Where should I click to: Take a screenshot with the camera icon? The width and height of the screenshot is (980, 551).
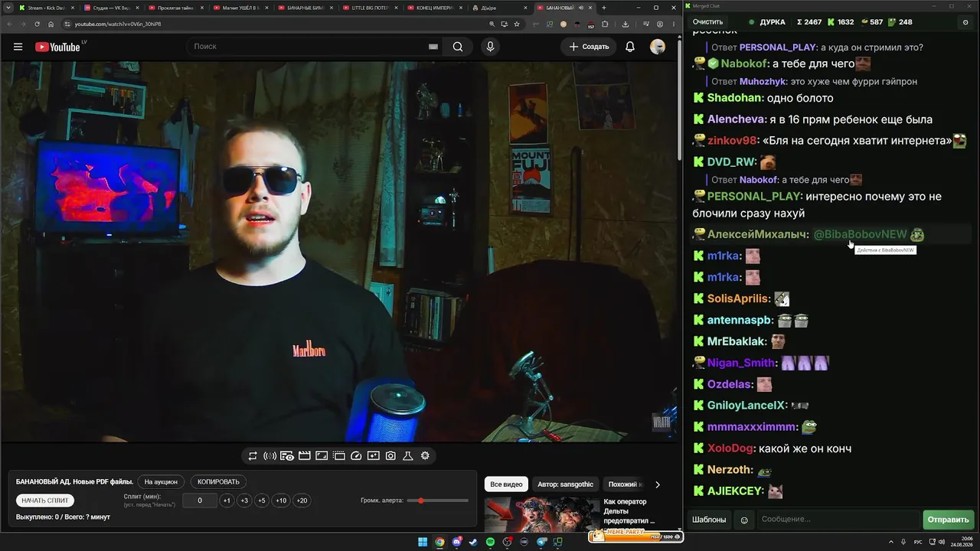tap(390, 456)
